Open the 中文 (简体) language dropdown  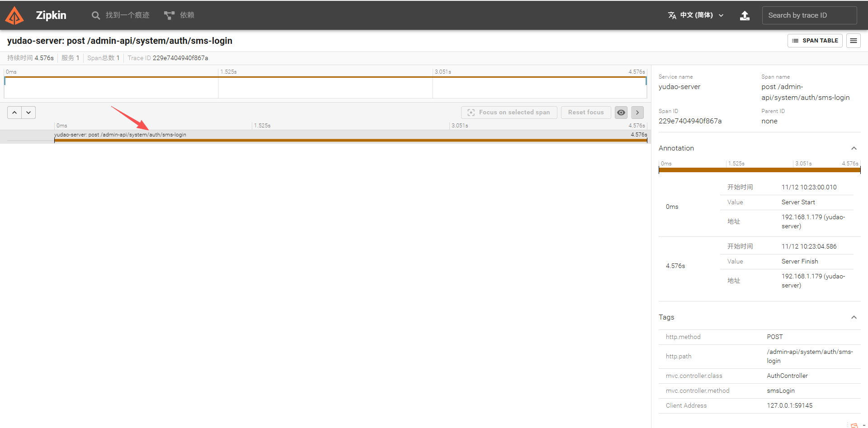pos(696,15)
